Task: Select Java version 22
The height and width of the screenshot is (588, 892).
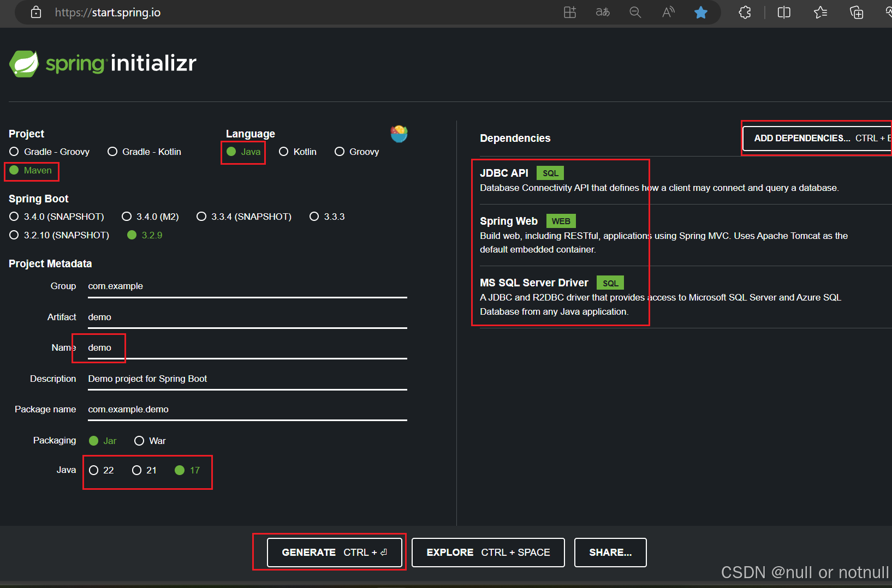Action: 102,470
